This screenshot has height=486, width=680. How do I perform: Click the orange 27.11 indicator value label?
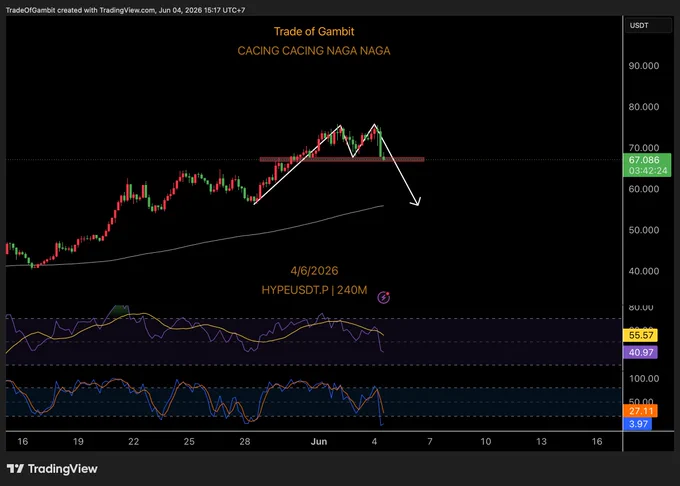(x=640, y=411)
